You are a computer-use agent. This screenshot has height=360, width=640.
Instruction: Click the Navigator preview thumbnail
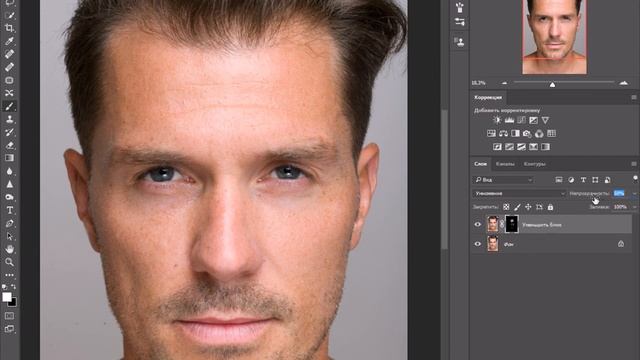point(554,37)
